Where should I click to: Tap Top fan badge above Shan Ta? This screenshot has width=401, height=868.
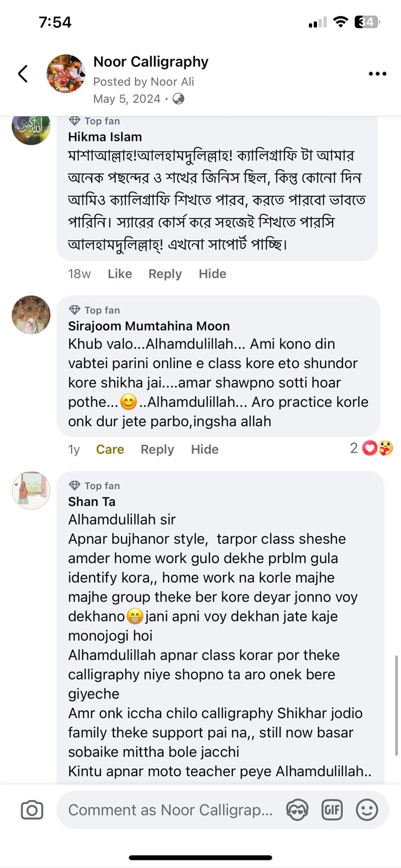pos(95,486)
